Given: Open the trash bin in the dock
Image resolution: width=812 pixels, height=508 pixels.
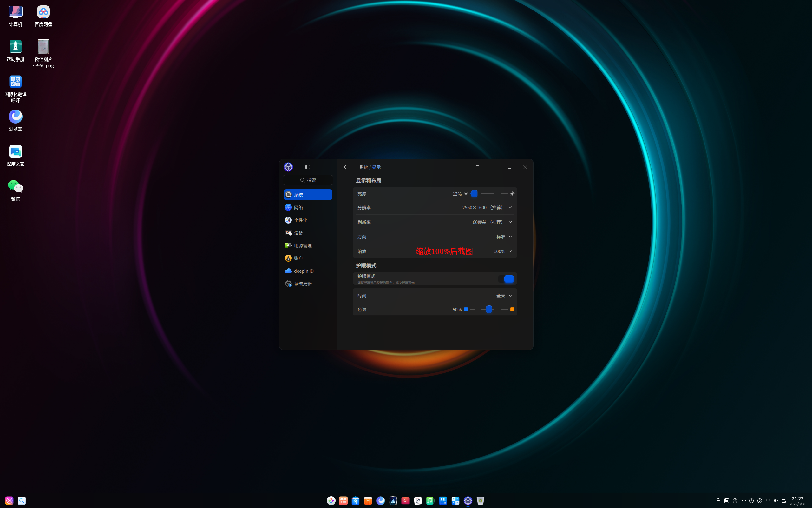Looking at the screenshot, I should click(481, 501).
